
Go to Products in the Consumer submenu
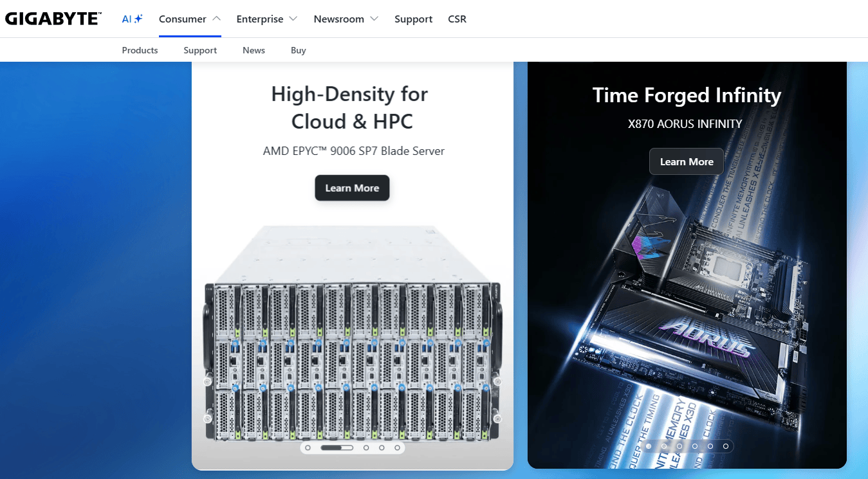click(140, 50)
